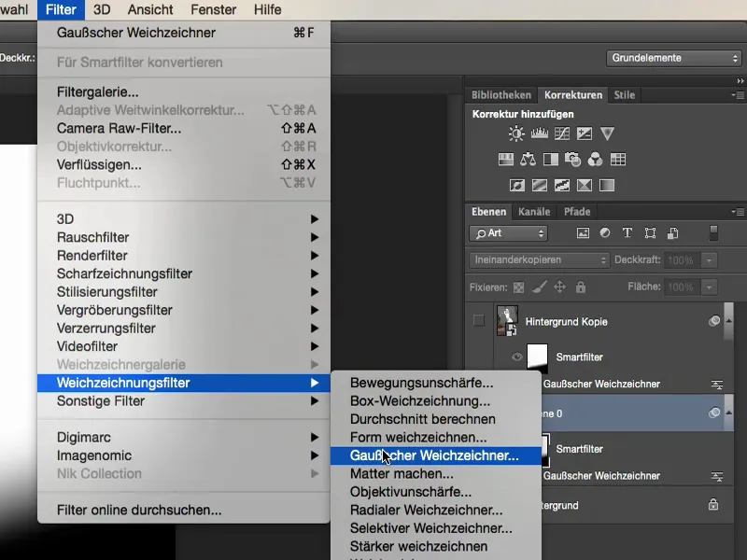Viewport: 747px width, 560px height.
Task: Enable the lock-position icon in Fixieren row
Action: 559,287
